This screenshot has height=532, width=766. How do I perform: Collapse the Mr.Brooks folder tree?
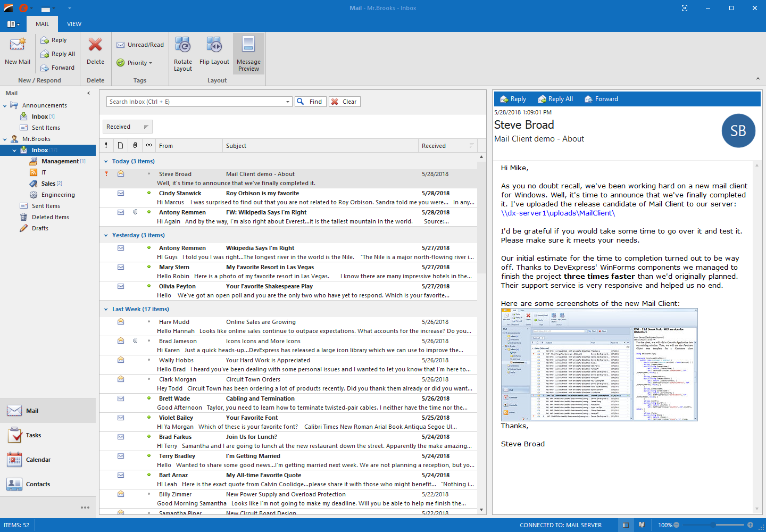tap(5, 139)
